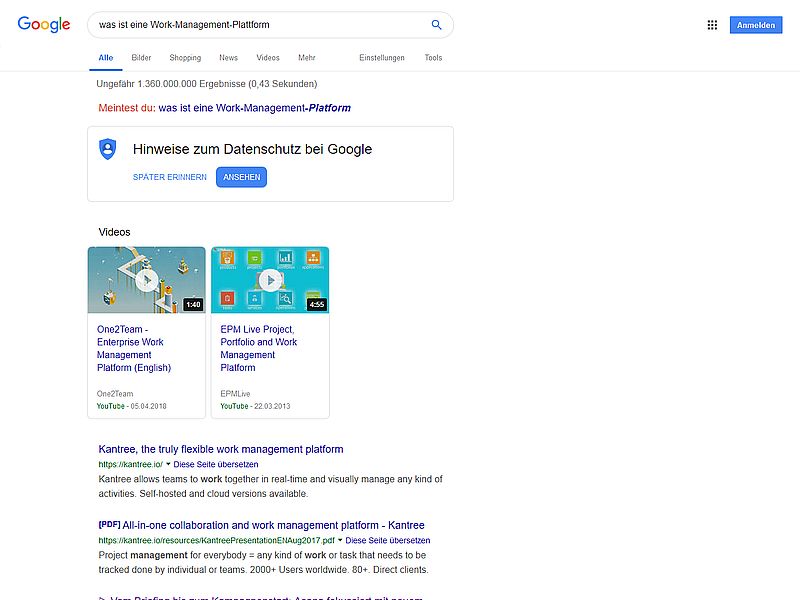Click the privacy shield icon
Screen dimensions: 800x600
tap(108, 149)
